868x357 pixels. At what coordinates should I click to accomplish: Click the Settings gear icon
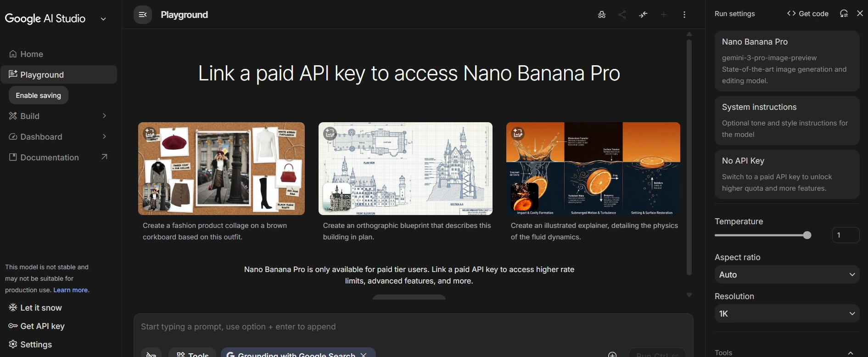[x=13, y=344]
